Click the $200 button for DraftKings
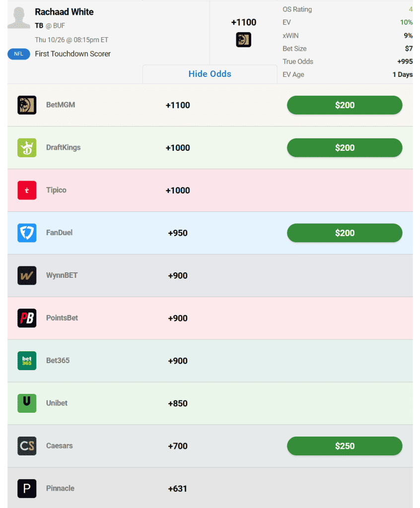 [x=345, y=148]
